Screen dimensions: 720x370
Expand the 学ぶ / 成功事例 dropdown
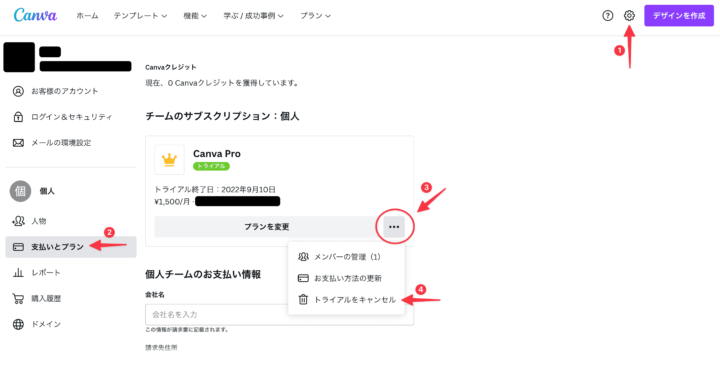tap(253, 16)
